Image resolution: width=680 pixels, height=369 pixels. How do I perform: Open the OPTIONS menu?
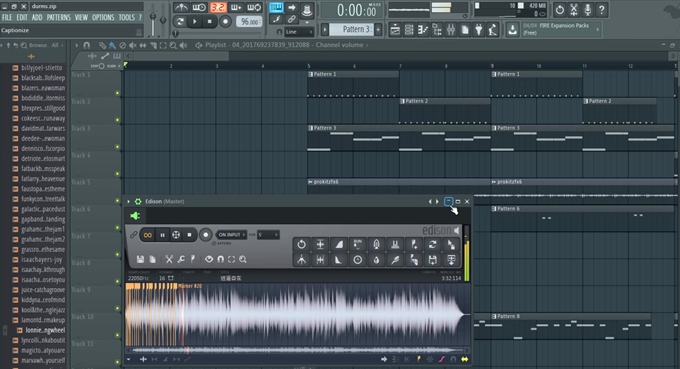(x=103, y=17)
